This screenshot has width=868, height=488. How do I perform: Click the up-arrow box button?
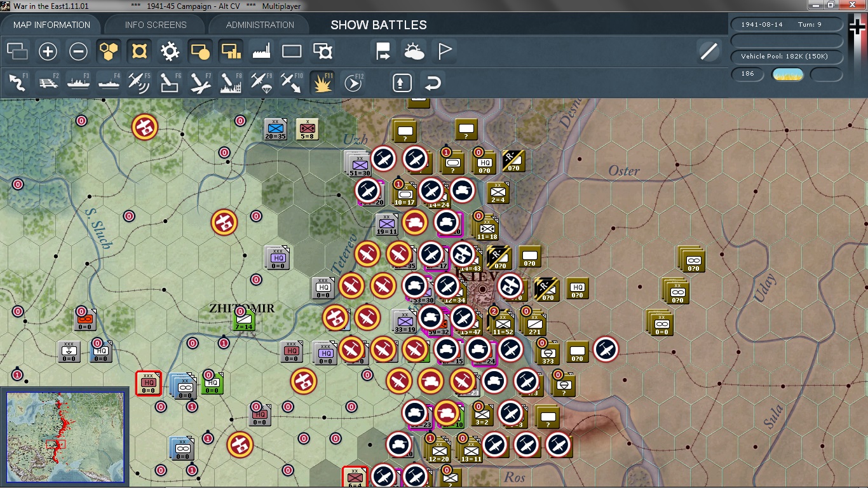tap(402, 83)
